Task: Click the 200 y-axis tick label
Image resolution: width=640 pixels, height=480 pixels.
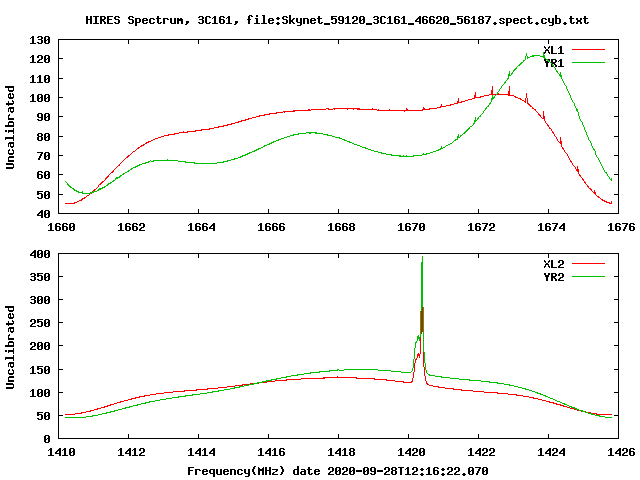Action: (40, 347)
